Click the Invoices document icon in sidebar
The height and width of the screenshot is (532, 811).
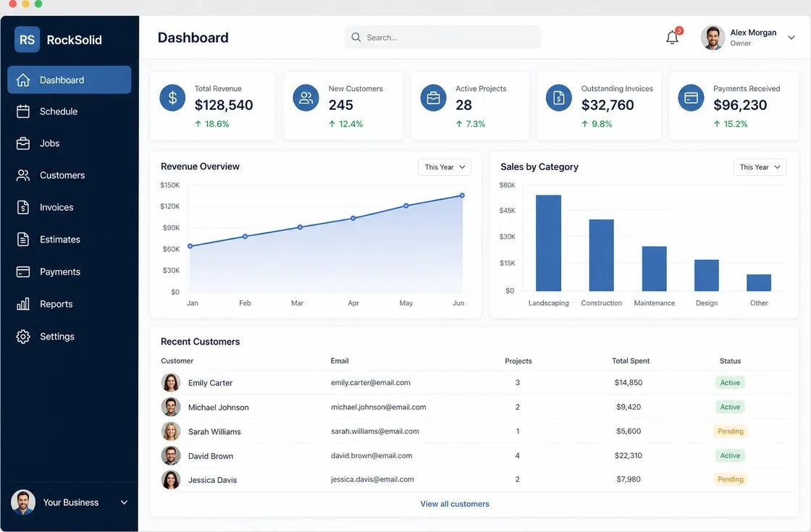(x=22, y=207)
